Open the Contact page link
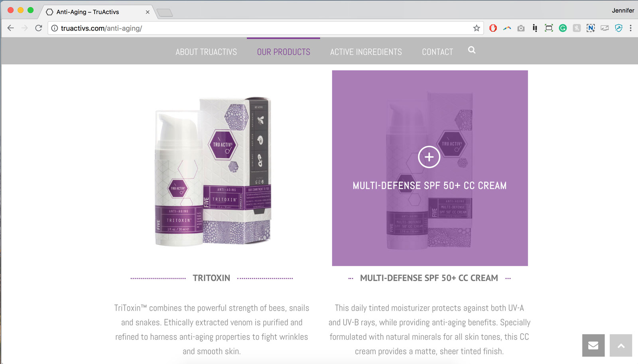Screen dimensions: 638x364 point(437,52)
